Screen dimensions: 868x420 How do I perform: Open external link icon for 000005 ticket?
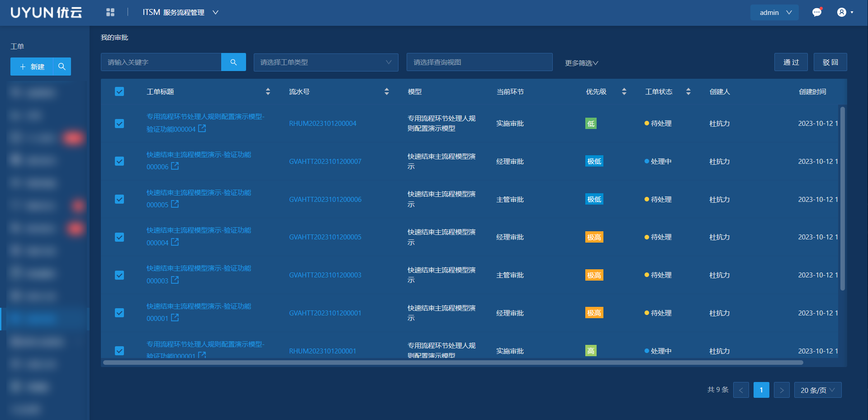(175, 204)
